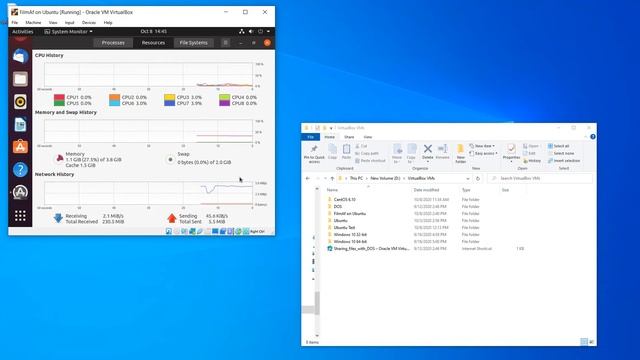Switch Explorer to the large icons view

[x=592, y=342]
